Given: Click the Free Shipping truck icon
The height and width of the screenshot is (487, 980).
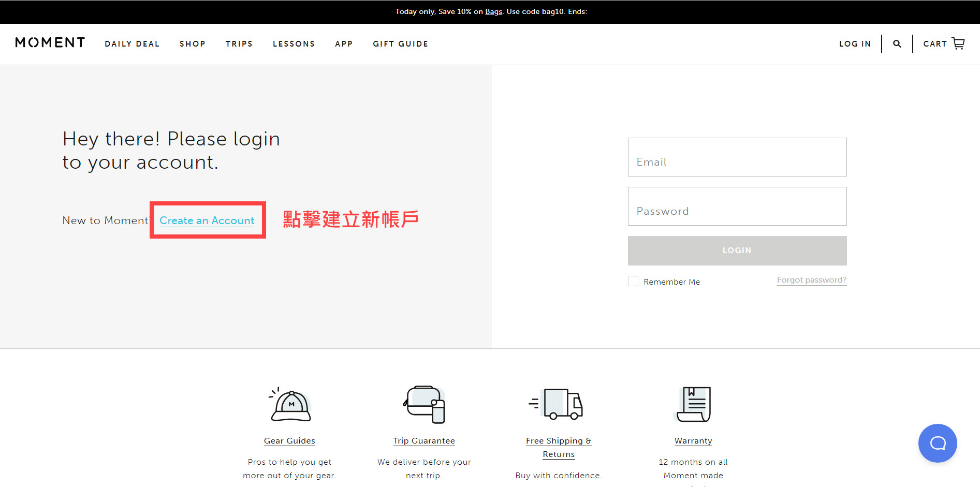Looking at the screenshot, I should click(x=558, y=404).
